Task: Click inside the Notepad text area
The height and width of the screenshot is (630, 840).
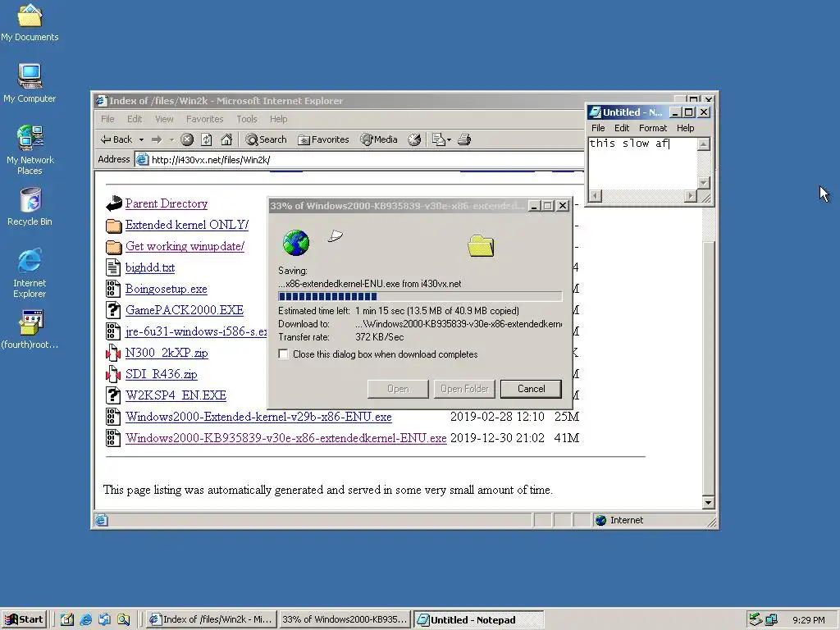Action: pyautogui.click(x=643, y=163)
